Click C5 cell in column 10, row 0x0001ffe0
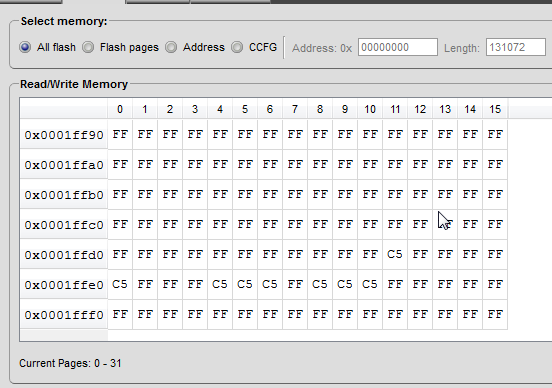The image size is (552, 388). pos(370,284)
